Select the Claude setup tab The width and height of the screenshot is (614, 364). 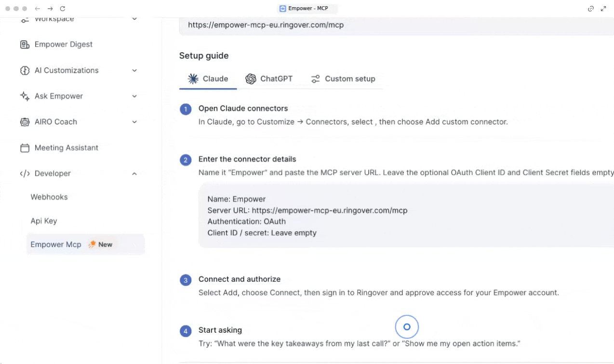(208, 79)
